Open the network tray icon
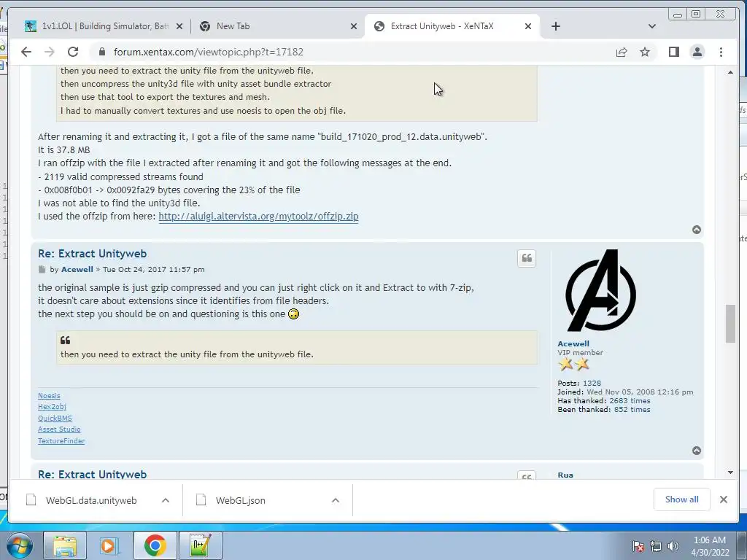The image size is (747, 560). tap(656, 547)
